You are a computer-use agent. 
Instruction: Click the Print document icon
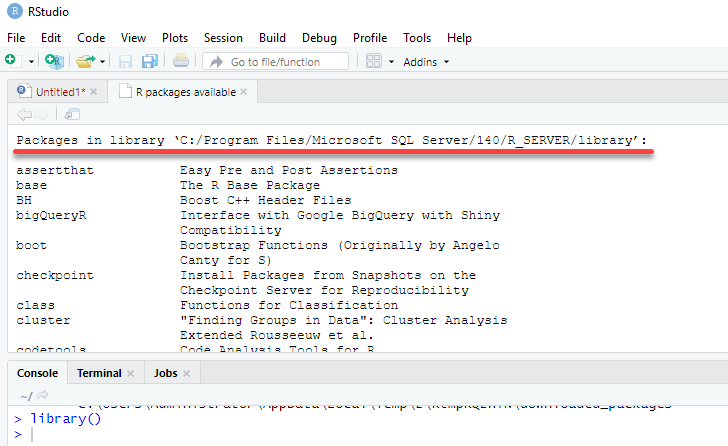click(181, 61)
